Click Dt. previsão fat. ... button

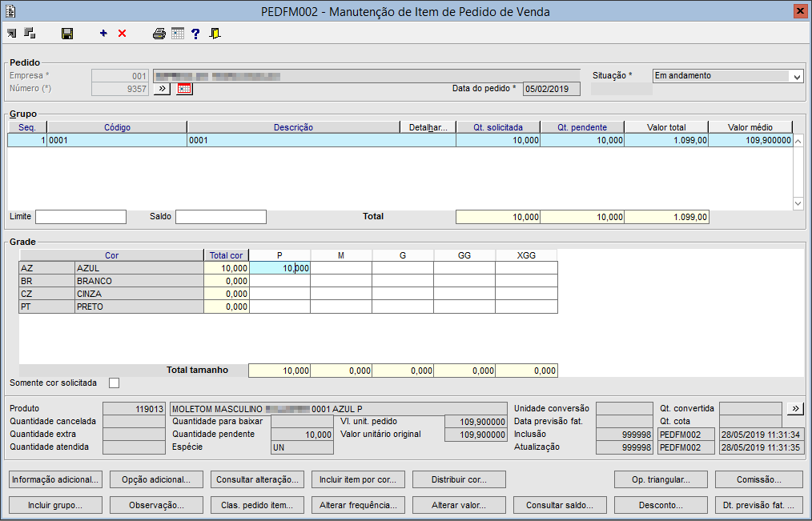(759, 505)
